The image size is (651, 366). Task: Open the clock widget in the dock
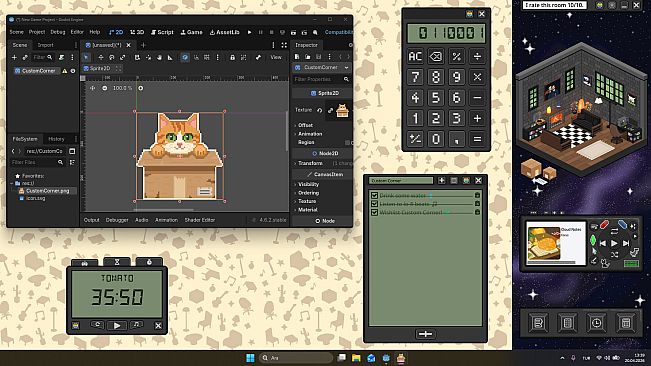click(597, 322)
